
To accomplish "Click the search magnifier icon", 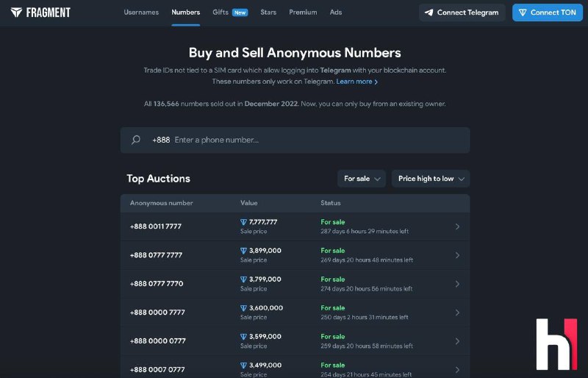I will pyautogui.click(x=136, y=140).
